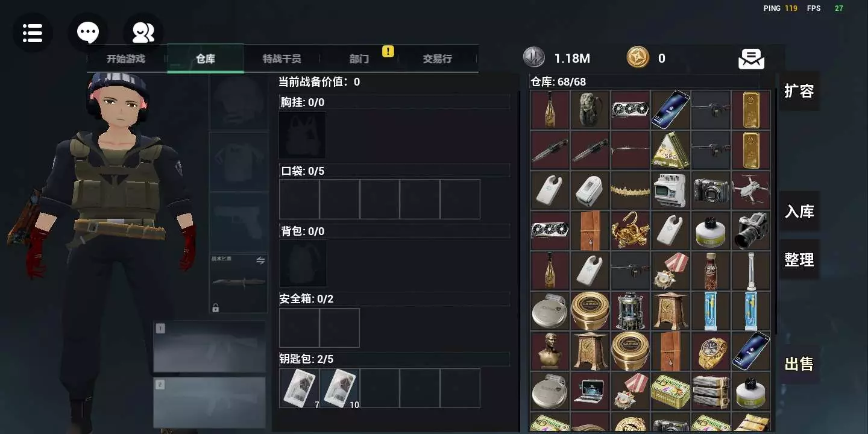Image resolution: width=868 pixels, height=434 pixels.
Task: Tap the gold coin currency icon
Action: click(638, 58)
